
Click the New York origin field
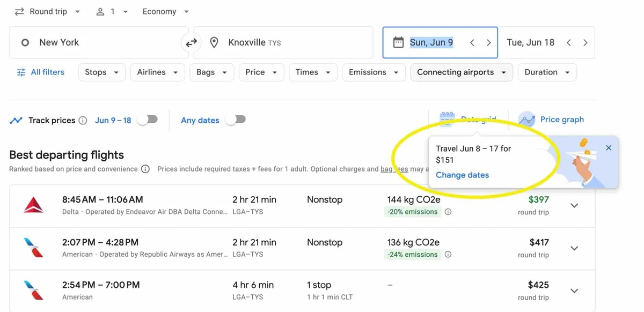point(99,43)
